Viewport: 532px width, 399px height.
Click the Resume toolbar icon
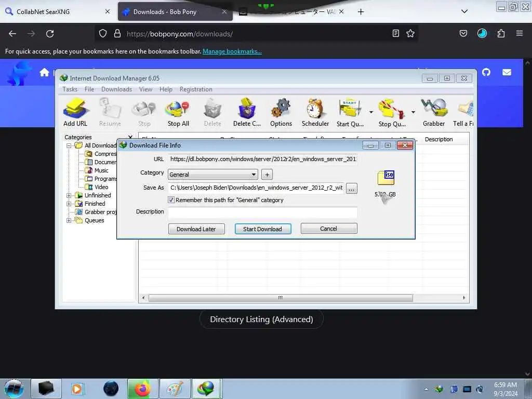click(110, 112)
